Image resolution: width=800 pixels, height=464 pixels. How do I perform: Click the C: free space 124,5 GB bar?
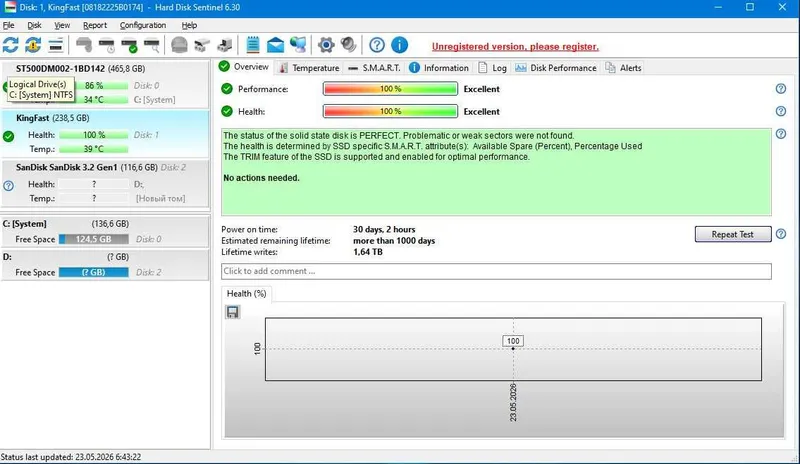pyautogui.click(x=93, y=239)
